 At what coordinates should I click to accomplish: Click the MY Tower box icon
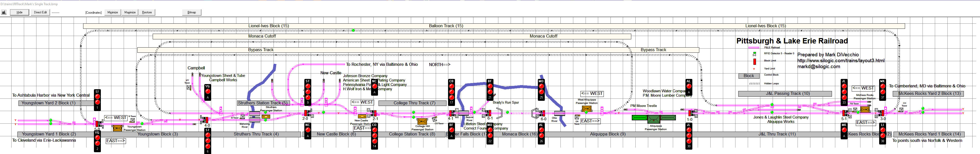point(189,87)
